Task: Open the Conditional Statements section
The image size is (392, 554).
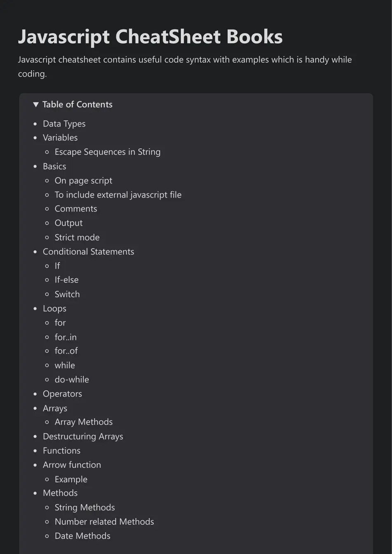Action: pyautogui.click(x=88, y=252)
